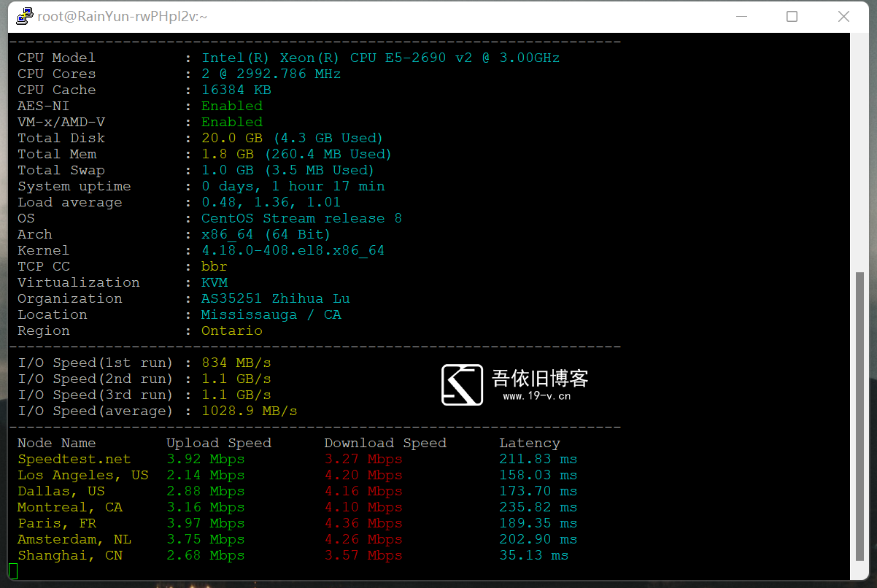Click Region value Ontario
877x588 pixels.
point(232,330)
